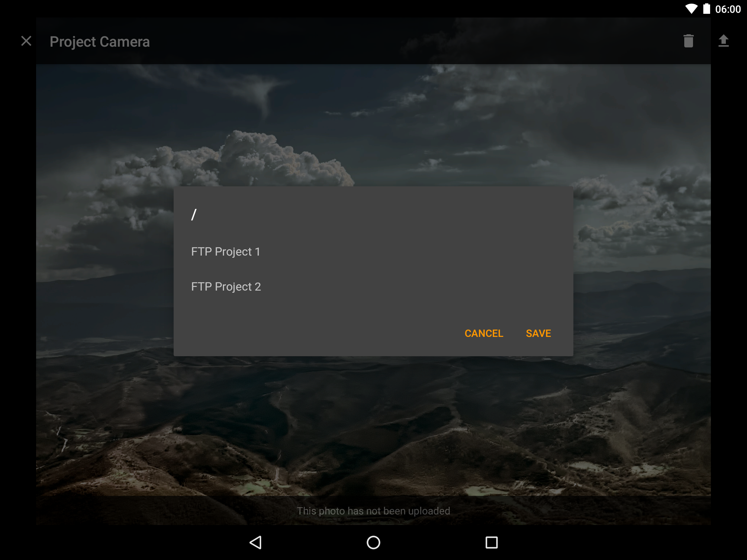Viewport: 747px width, 560px height.
Task: Click the CANCEL button in dialog
Action: (x=484, y=333)
